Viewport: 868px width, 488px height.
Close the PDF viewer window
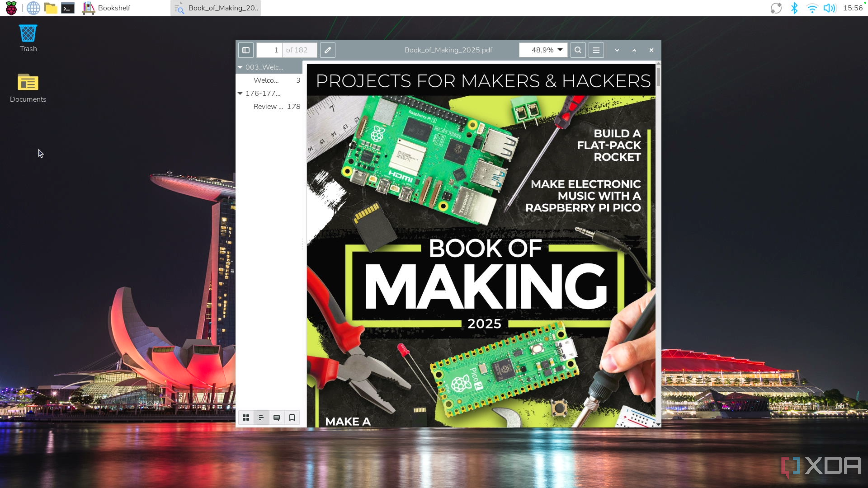(651, 50)
